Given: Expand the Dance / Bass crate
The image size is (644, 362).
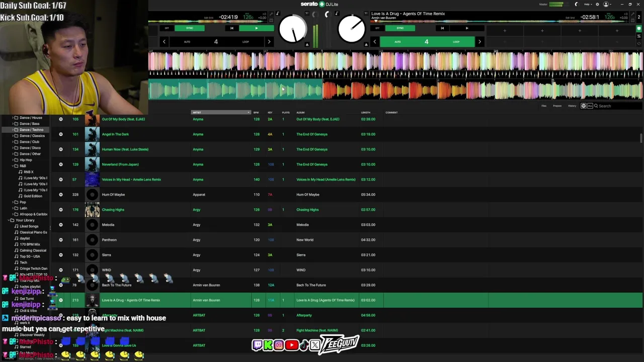Looking at the screenshot, I should tap(12, 124).
